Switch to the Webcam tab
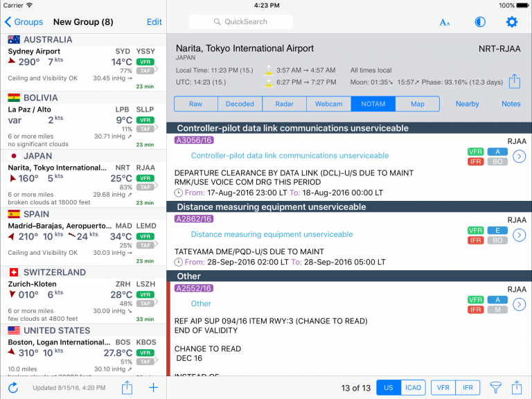This screenshot has height=399, width=532. 329,104
